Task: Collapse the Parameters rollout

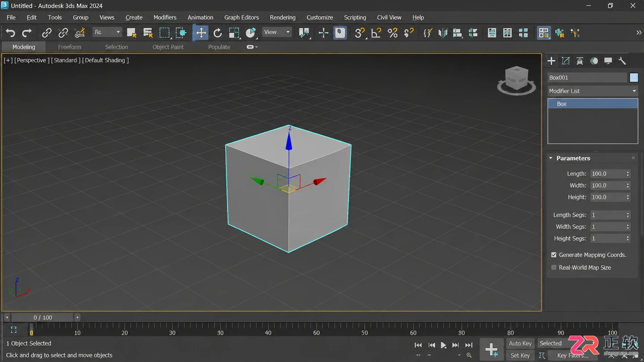Action: point(551,158)
